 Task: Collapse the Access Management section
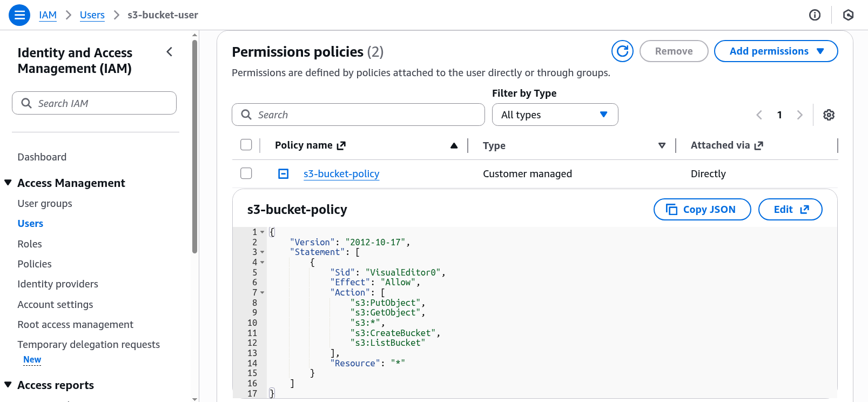click(8, 183)
